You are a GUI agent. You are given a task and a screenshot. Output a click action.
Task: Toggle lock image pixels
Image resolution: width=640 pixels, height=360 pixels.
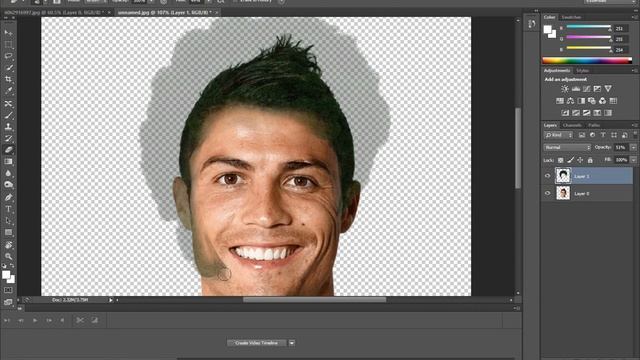click(x=570, y=160)
